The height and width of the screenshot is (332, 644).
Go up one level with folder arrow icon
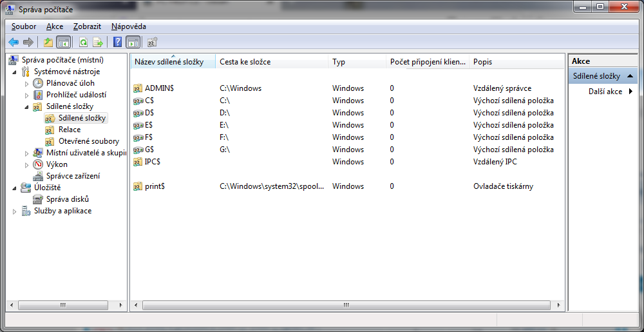click(x=48, y=42)
